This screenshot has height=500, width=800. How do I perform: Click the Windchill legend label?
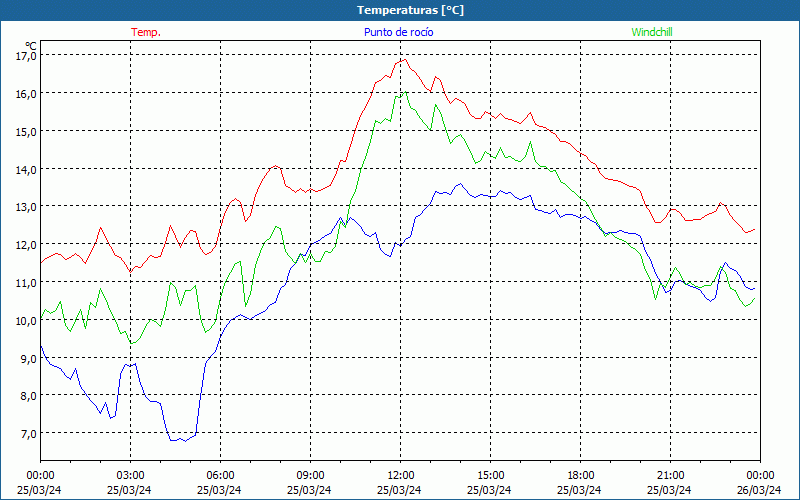coord(652,32)
